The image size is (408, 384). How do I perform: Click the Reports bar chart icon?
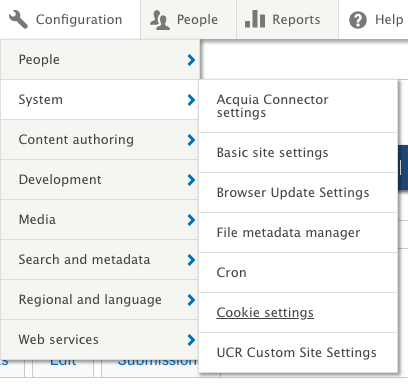pos(255,19)
